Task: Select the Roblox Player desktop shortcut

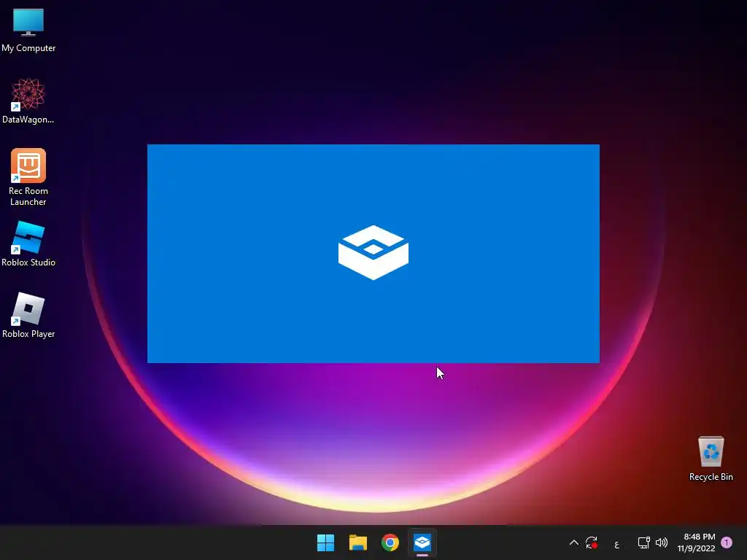Action: click(x=28, y=315)
